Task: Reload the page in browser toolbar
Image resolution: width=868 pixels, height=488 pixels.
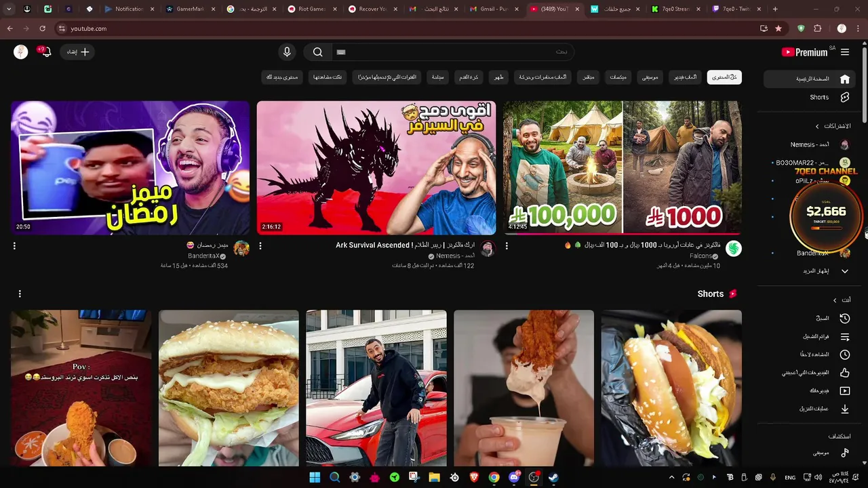Action: pos(42,28)
